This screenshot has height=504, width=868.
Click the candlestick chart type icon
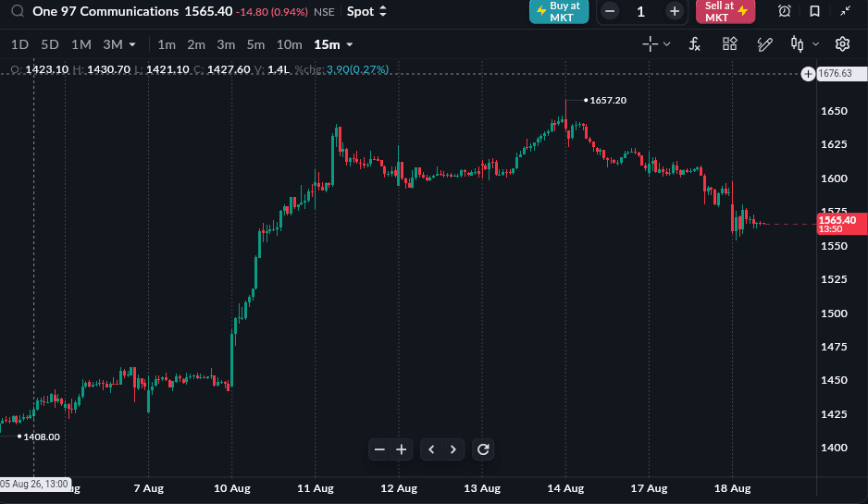(x=797, y=44)
